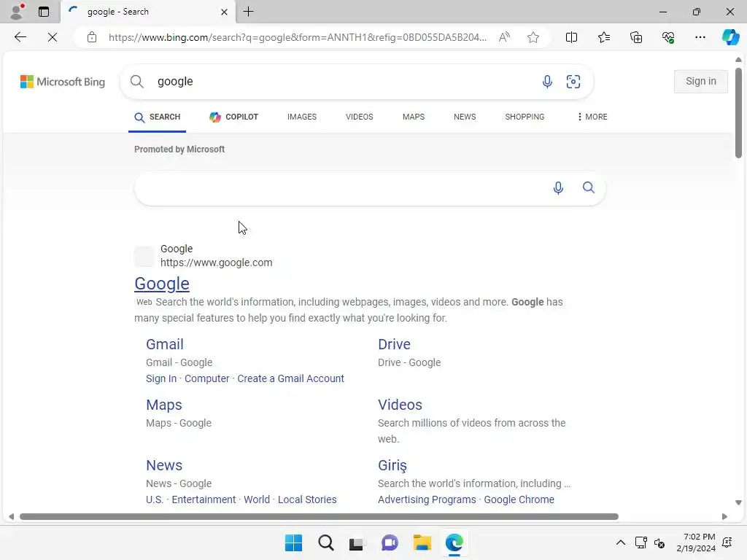Click Microsoft Edge on taskbar
The height and width of the screenshot is (560, 747).
pyautogui.click(x=454, y=542)
